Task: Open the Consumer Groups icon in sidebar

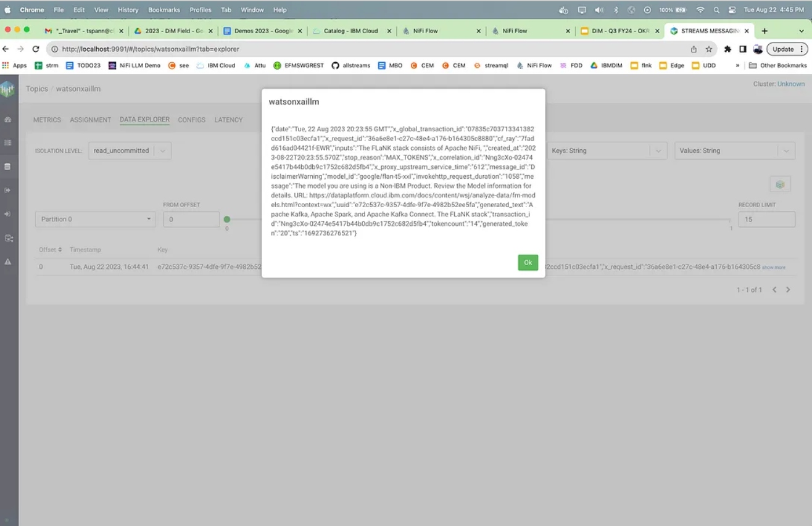Action: [8, 214]
